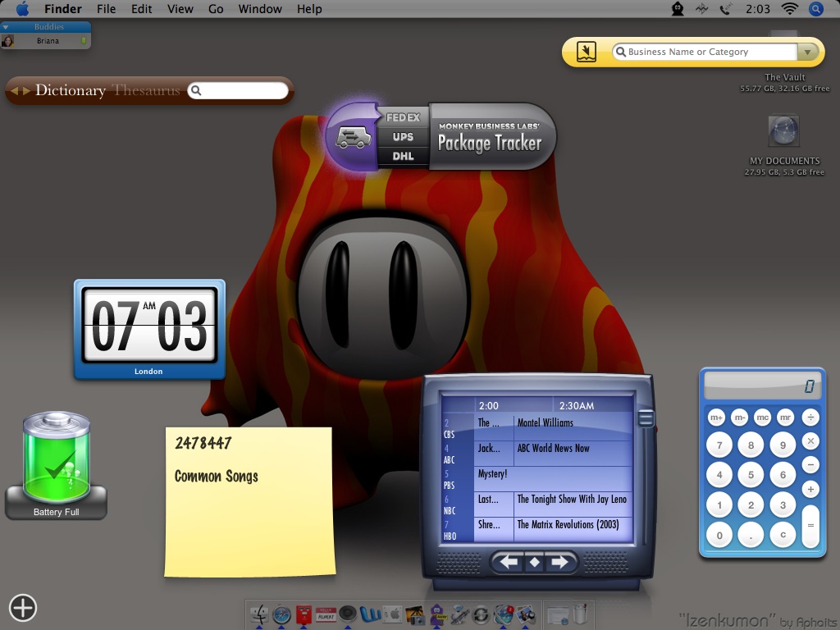
Task: Click the Yellow Pages widget logo icon
Action: point(587,52)
